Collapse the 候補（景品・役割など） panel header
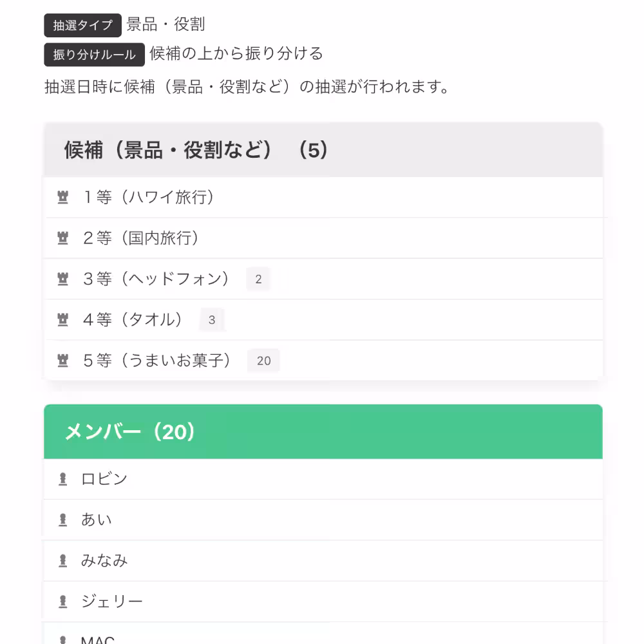Image resolution: width=644 pixels, height=644 pixels. click(x=322, y=150)
